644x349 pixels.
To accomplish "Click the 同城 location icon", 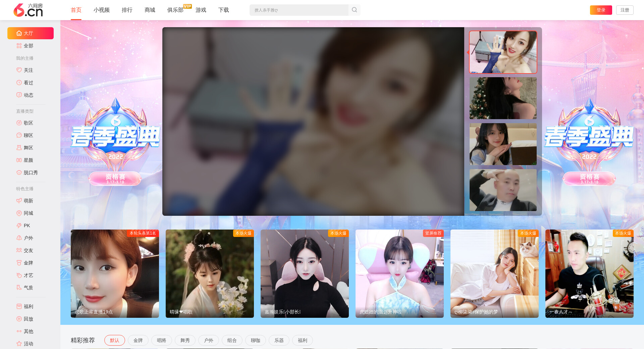I will point(19,213).
